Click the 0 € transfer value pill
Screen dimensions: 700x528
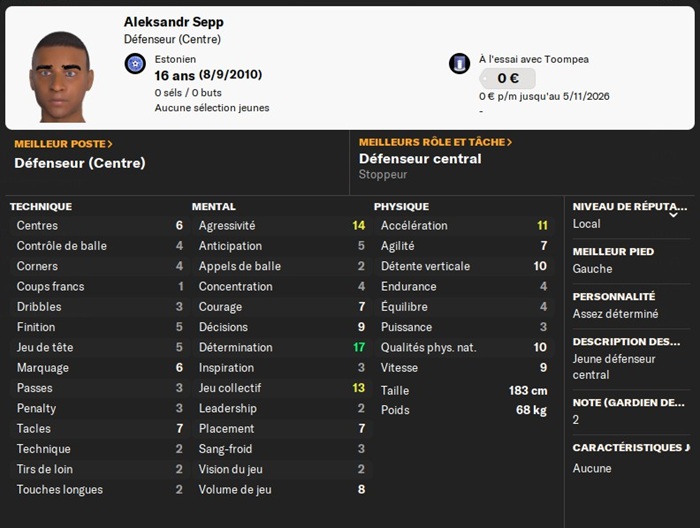[x=506, y=78]
